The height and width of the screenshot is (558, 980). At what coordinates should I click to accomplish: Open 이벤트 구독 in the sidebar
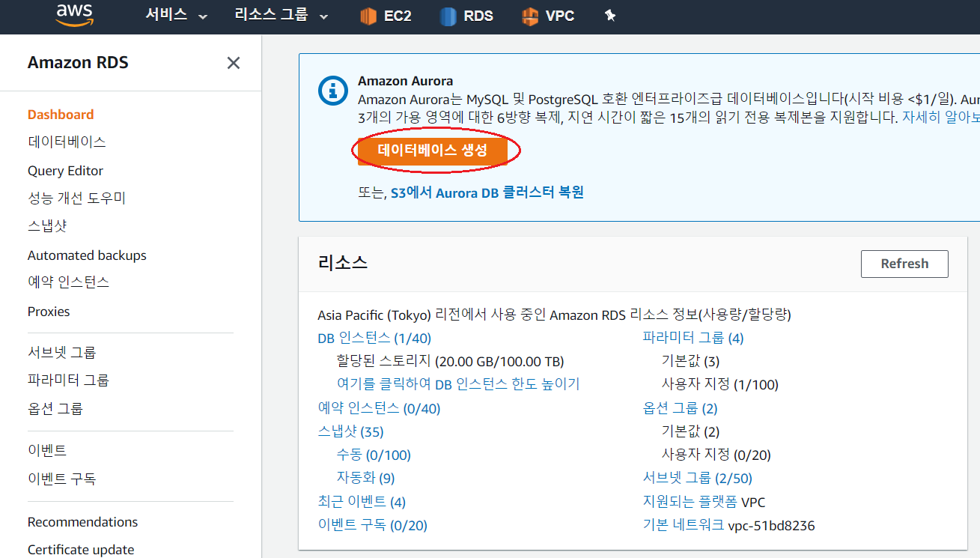61,479
